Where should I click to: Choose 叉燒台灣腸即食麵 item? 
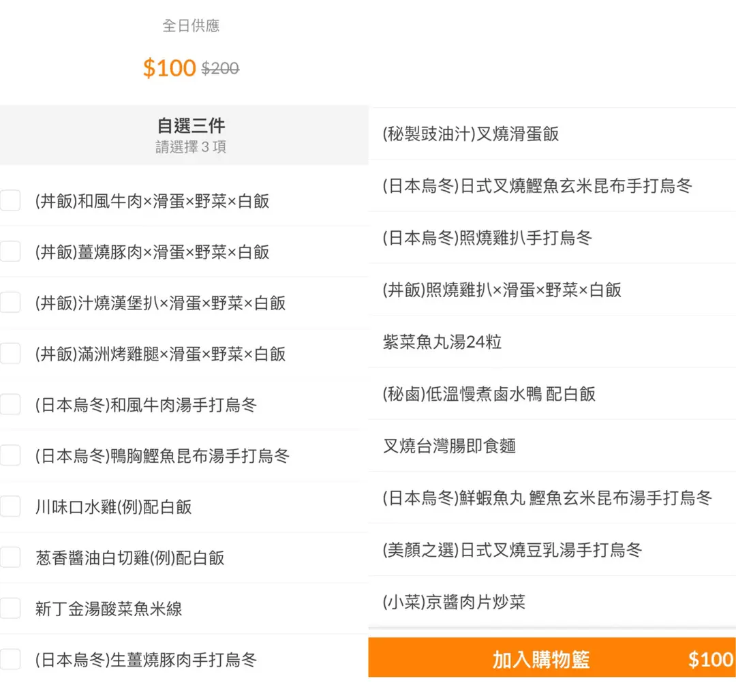[x=450, y=446]
